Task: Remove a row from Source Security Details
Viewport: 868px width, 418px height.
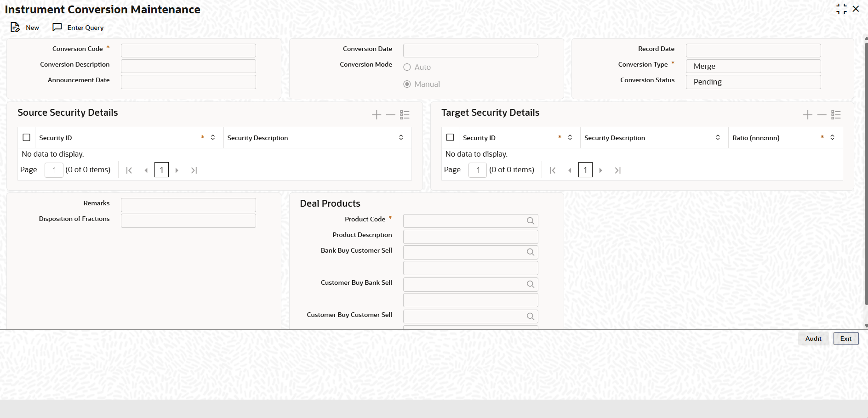Action: click(x=391, y=115)
